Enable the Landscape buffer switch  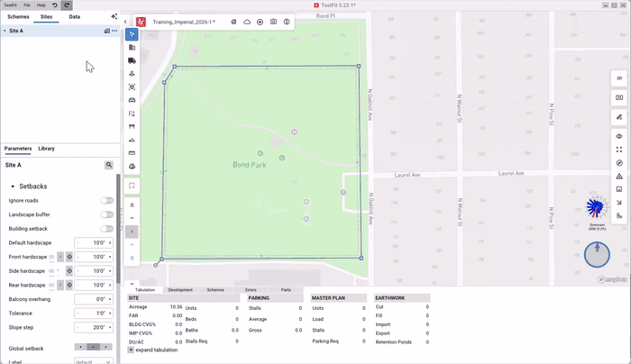(106, 214)
